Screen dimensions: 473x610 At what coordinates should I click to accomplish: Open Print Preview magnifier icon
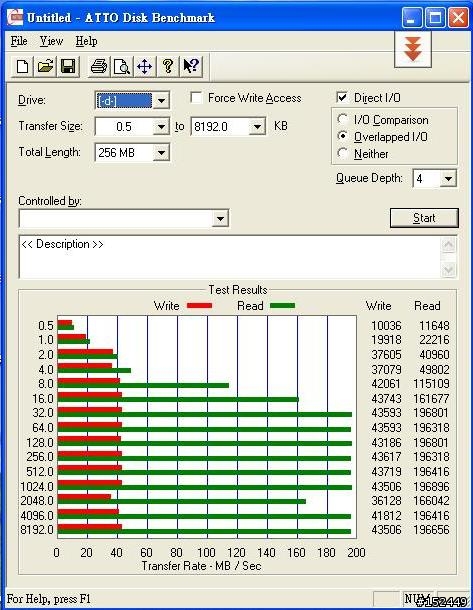pos(122,66)
